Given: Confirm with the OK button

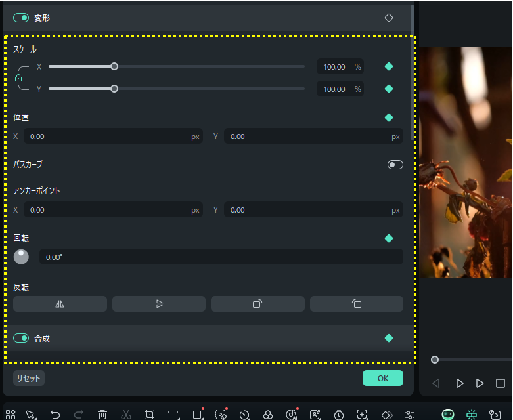Looking at the screenshot, I should point(382,378).
